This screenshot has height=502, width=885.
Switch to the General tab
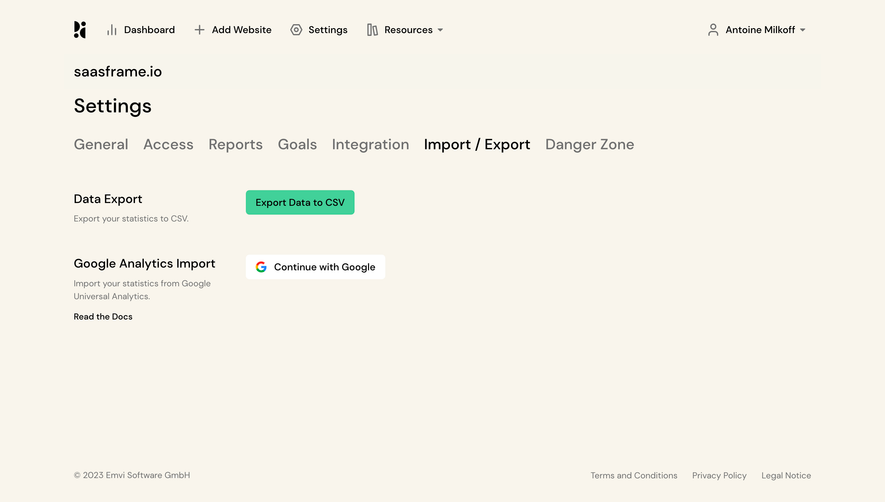(101, 145)
